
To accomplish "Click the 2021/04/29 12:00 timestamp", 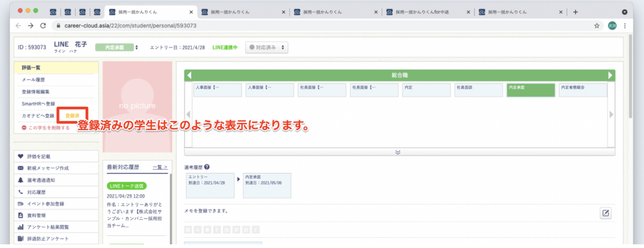I will click(x=126, y=196).
